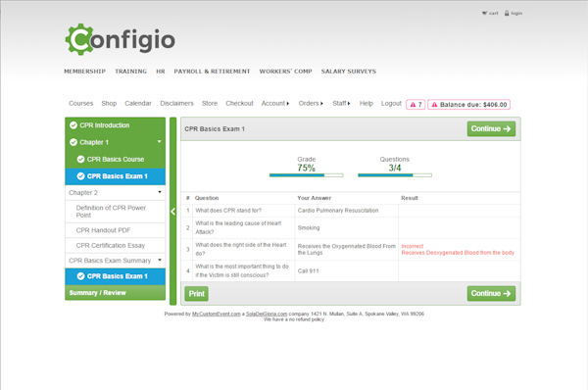Open the TRAINING navigation item
588x390 pixels.
pos(130,72)
